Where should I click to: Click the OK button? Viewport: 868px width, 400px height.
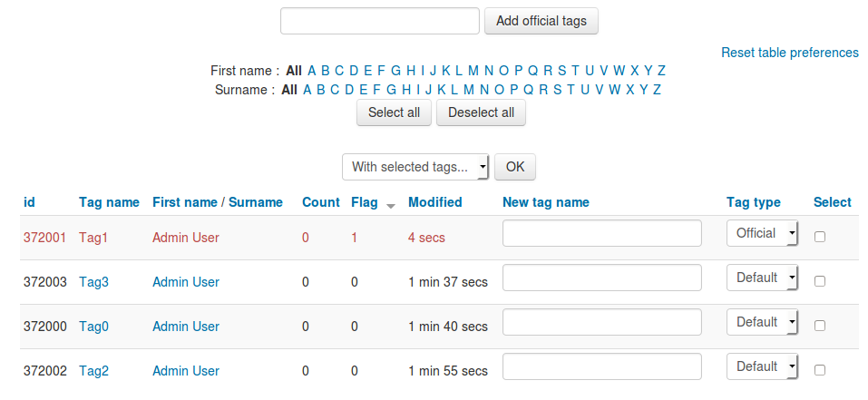pos(515,167)
